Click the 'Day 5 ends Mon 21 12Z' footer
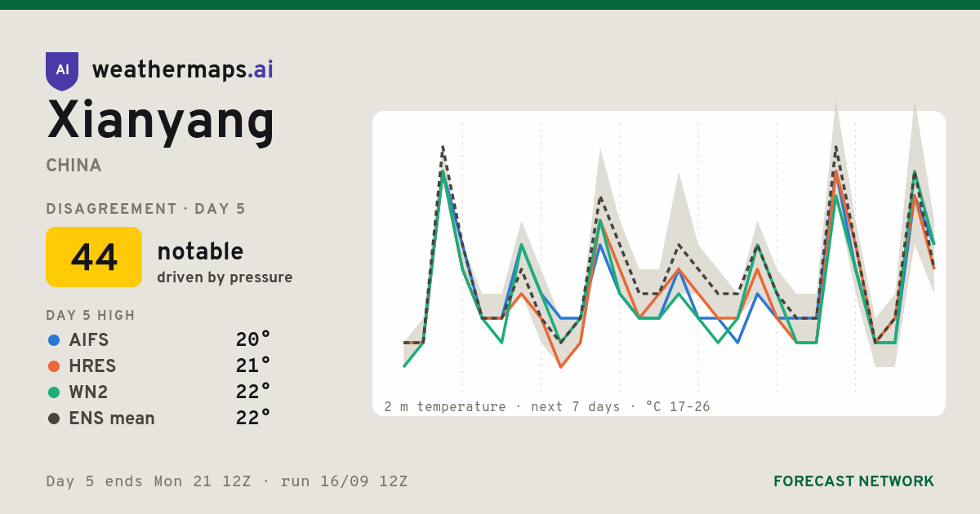Image resolution: width=980 pixels, height=514 pixels. [x=148, y=481]
